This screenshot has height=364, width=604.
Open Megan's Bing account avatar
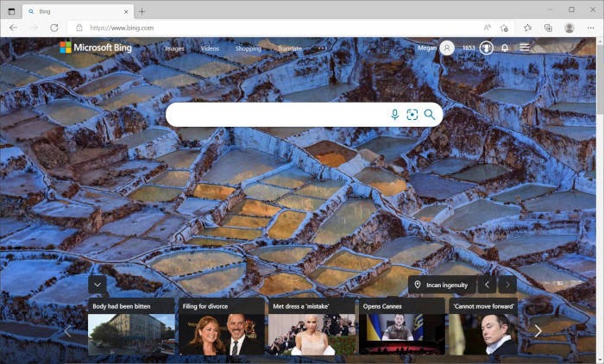click(x=447, y=47)
